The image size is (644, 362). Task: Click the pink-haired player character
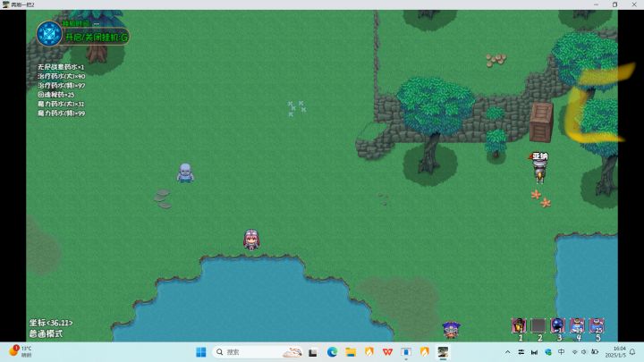(251, 240)
